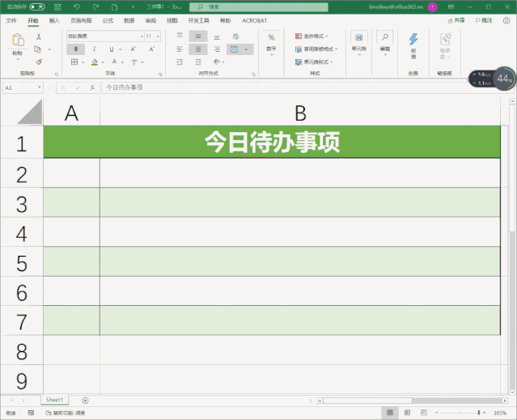Open the Number format group dropdown
The width and height of the screenshot is (517, 420).
(x=271, y=43)
